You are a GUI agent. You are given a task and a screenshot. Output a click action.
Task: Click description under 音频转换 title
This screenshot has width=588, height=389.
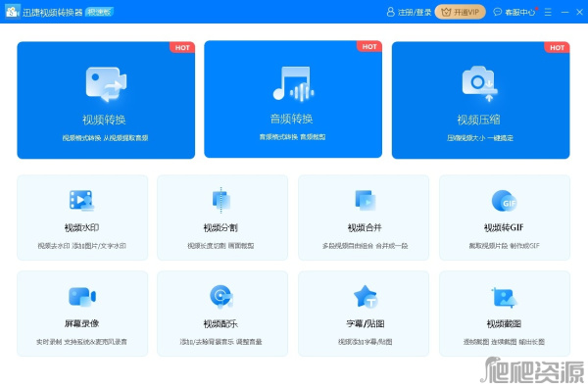292,137
